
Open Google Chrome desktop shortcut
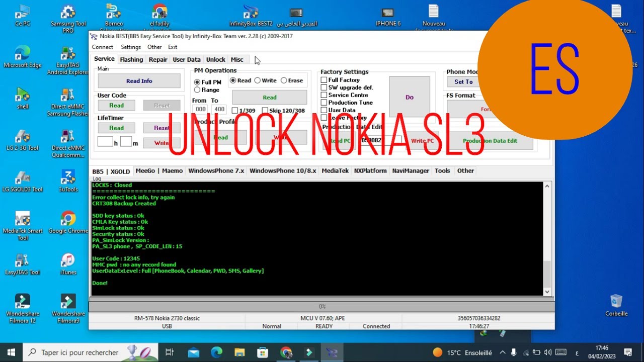(68, 223)
